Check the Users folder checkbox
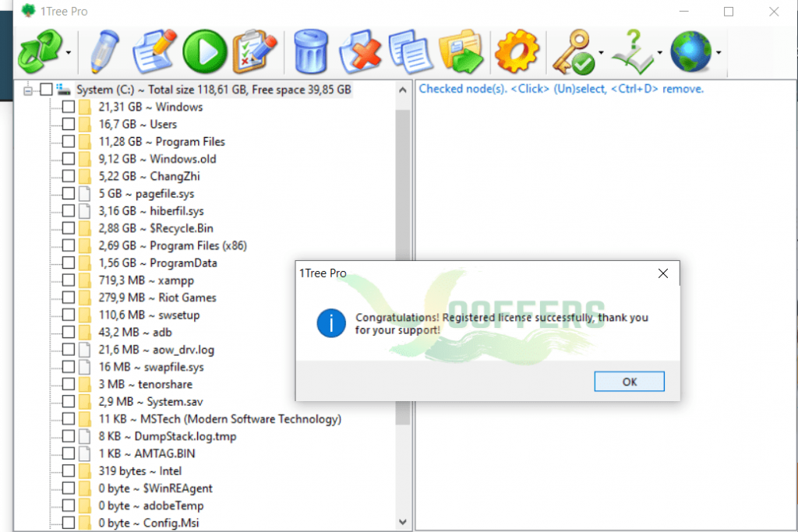This screenshot has height=532, width=798. pos(69,124)
